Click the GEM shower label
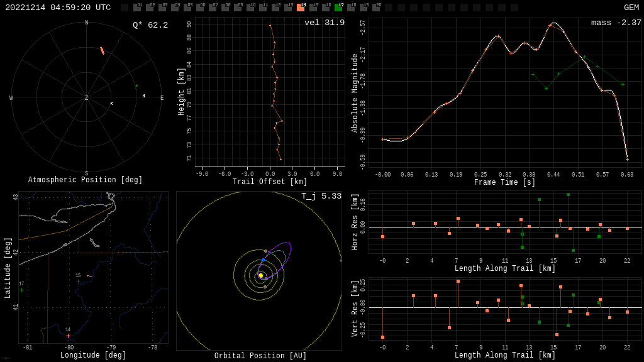 [x=631, y=8]
